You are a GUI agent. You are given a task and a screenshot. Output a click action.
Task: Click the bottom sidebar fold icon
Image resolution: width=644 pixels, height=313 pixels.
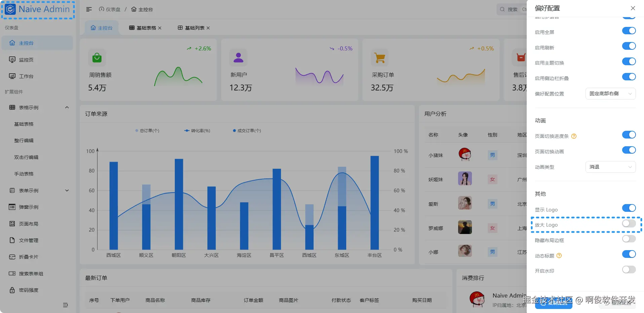[66, 305]
